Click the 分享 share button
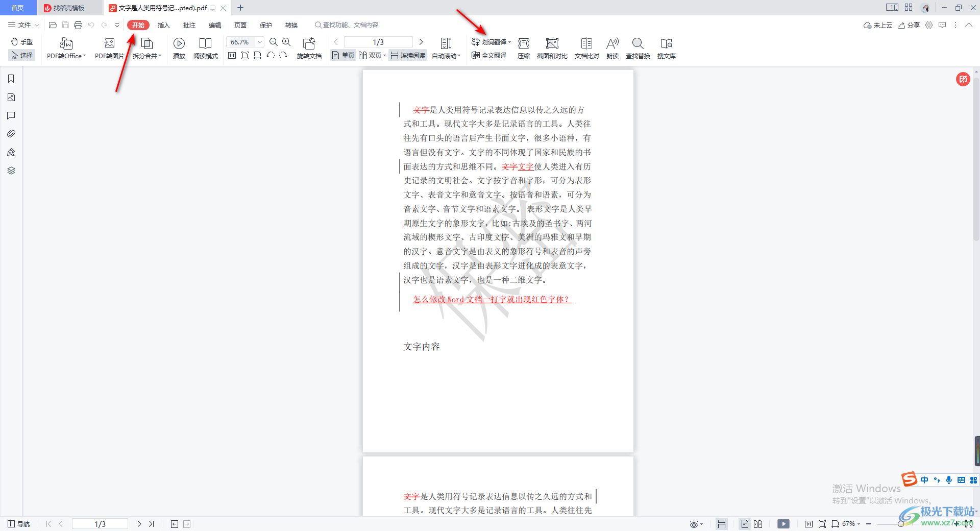 909,25
